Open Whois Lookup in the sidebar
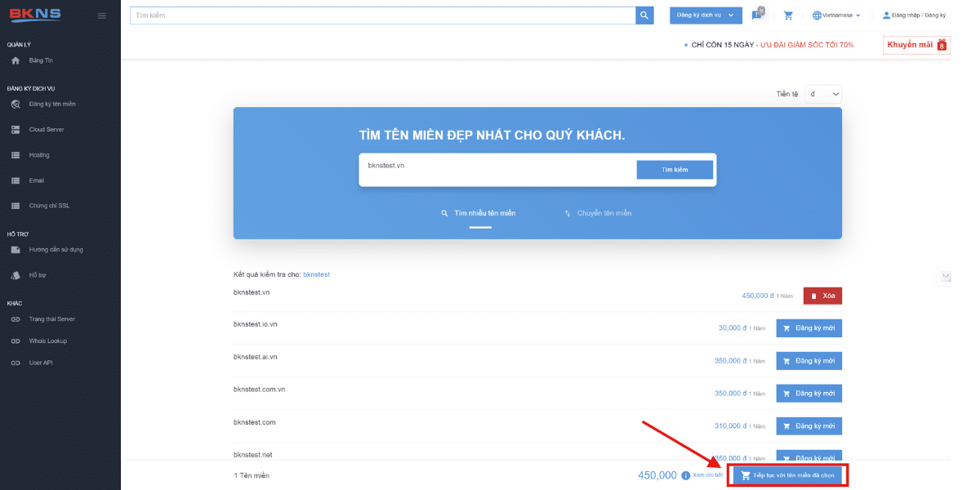The width and height of the screenshot is (980, 490). click(47, 341)
